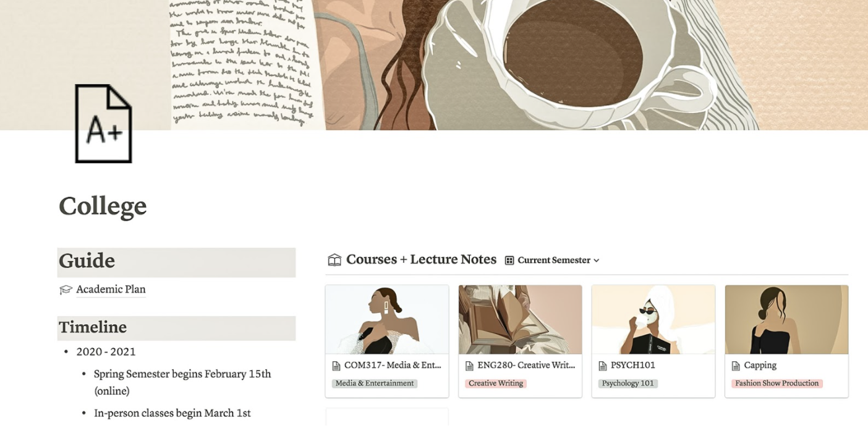Click the graduation cap icon beside Academic Plan
Viewport: 868px width, 428px height.
click(66, 289)
